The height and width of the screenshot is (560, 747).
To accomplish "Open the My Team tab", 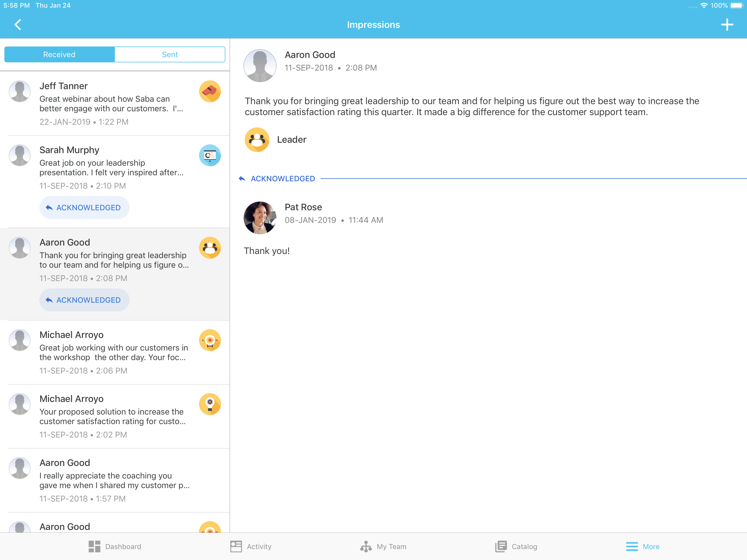I will (x=383, y=546).
